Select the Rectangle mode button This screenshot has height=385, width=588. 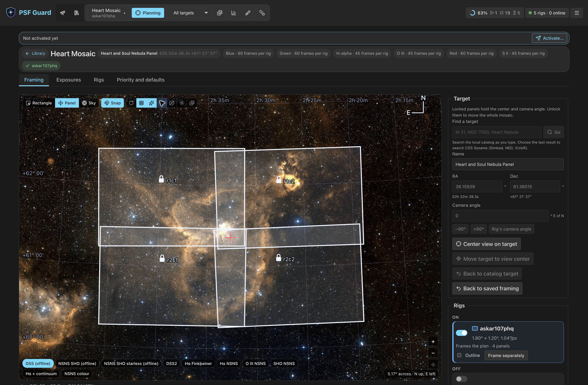point(39,103)
